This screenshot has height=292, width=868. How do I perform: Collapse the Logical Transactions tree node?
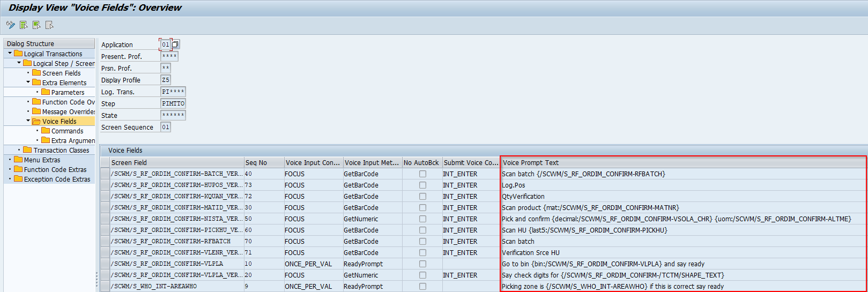[10, 54]
